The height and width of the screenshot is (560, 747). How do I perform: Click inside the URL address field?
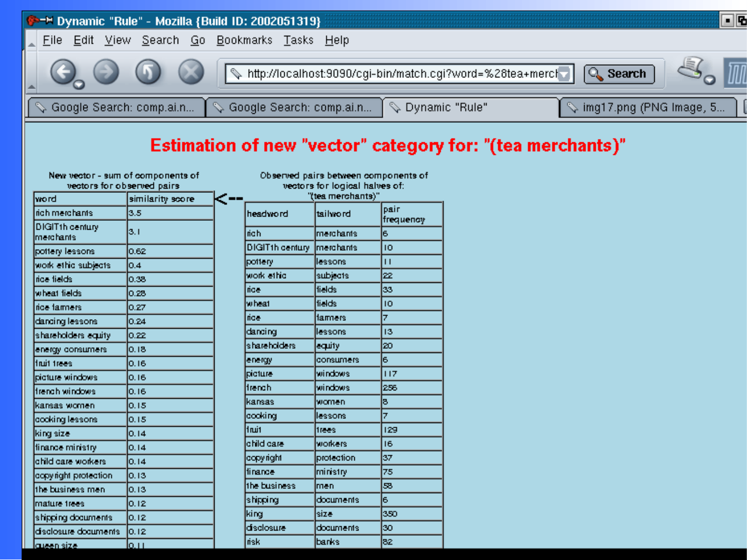(x=401, y=74)
